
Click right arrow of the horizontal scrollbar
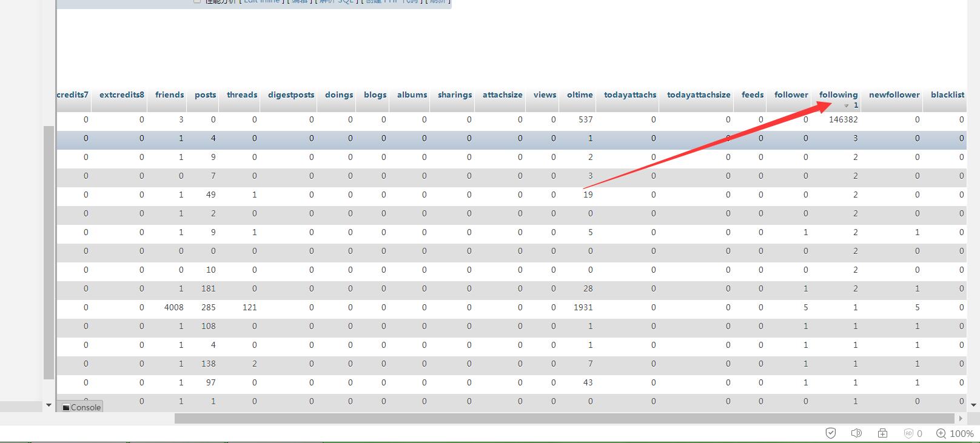961,418
